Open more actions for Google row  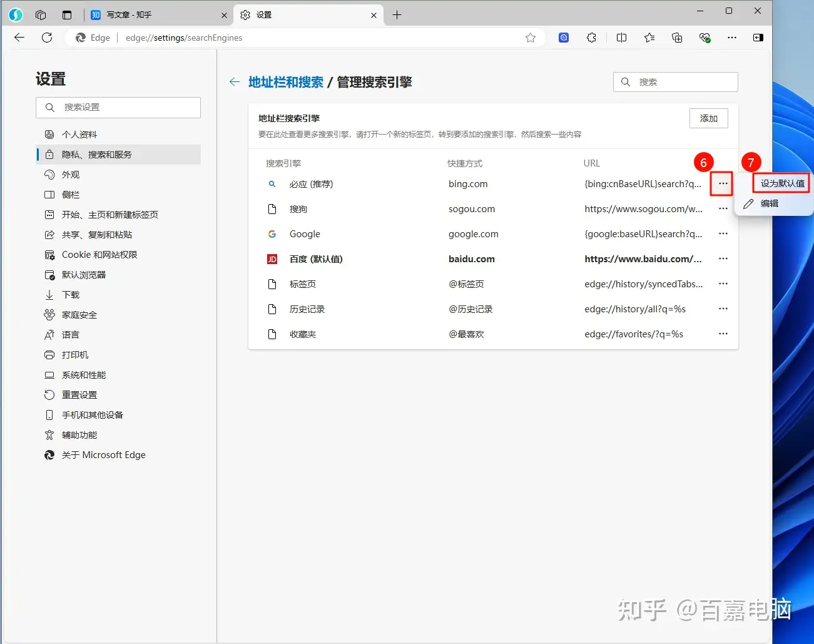723,233
